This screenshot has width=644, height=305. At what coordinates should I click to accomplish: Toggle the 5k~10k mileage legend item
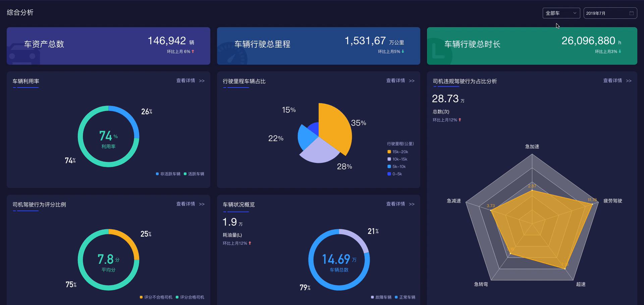point(396,167)
